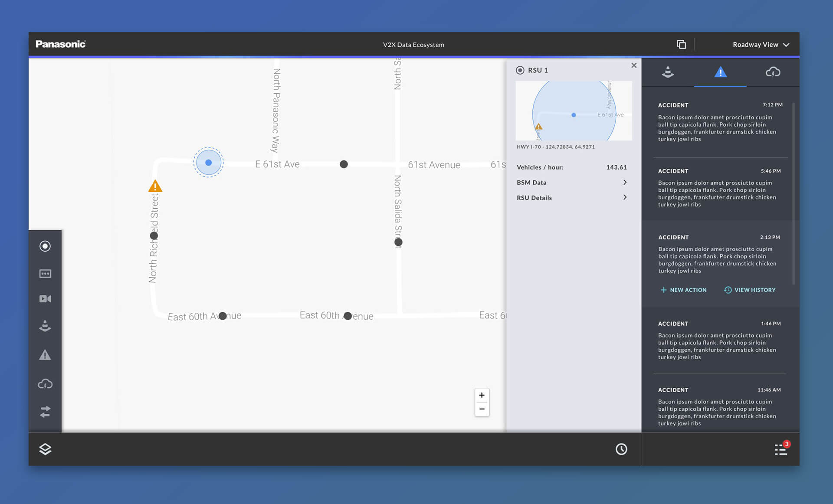Click the View History link
The height and width of the screenshot is (504, 833).
click(750, 290)
